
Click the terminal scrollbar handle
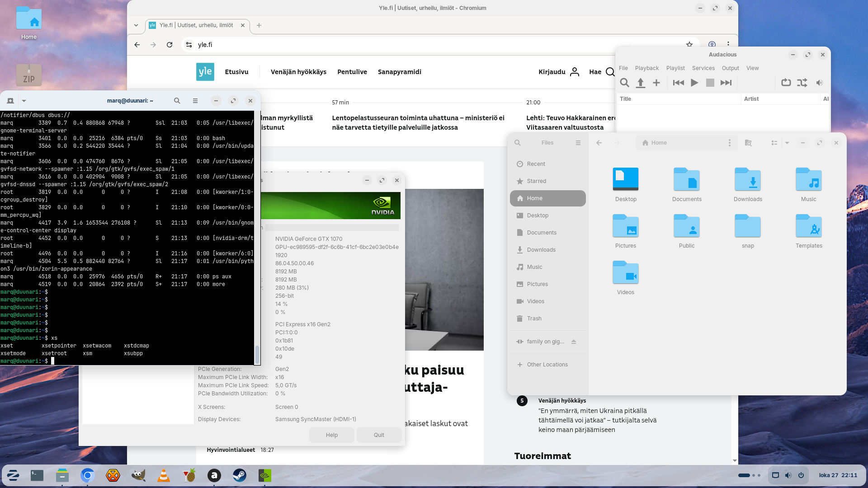257,354
